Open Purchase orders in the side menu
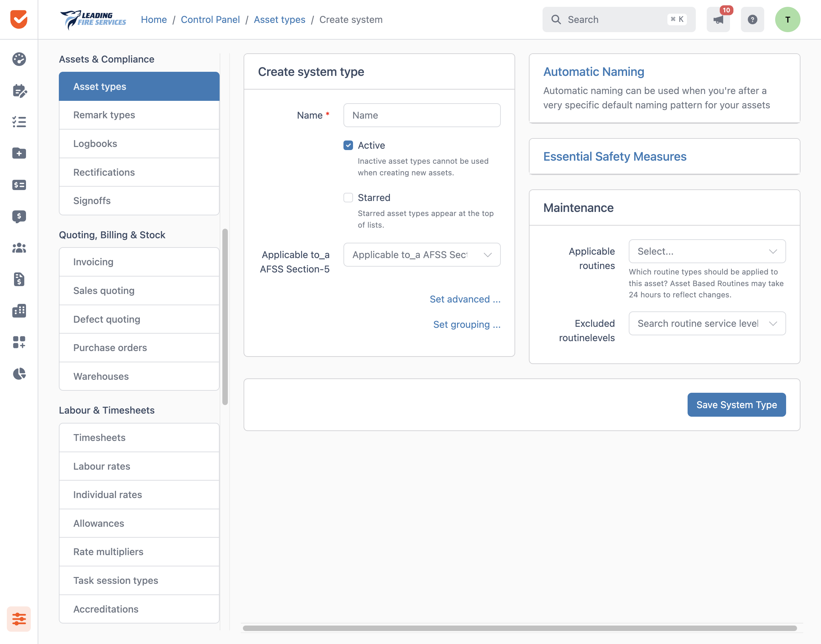 coord(139,348)
